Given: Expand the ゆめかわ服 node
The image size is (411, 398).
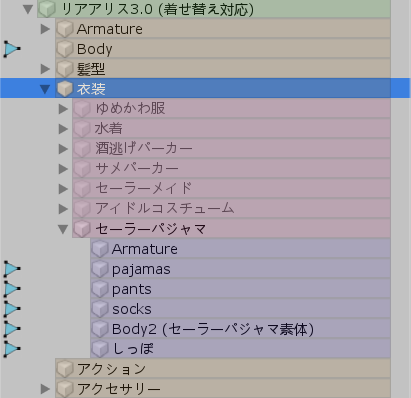Looking at the screenshot, I should click(63, 109).
